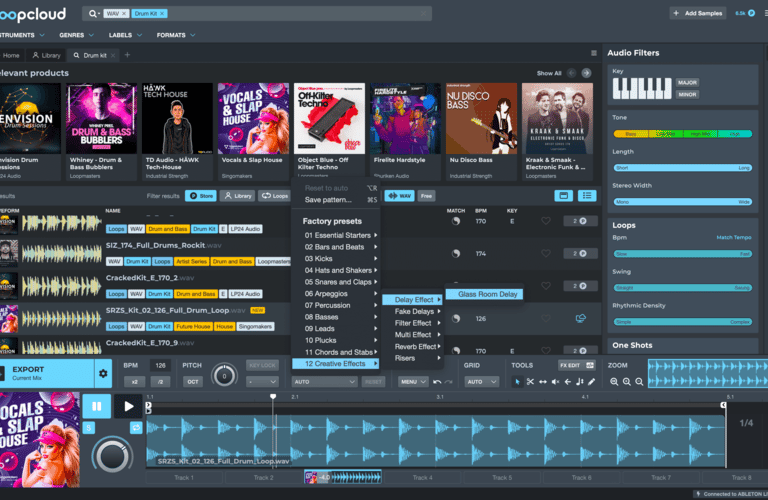The height and width of the screenshot is (500, 768).
Task: Toggle MAJOR key filter
Action: 687,83
